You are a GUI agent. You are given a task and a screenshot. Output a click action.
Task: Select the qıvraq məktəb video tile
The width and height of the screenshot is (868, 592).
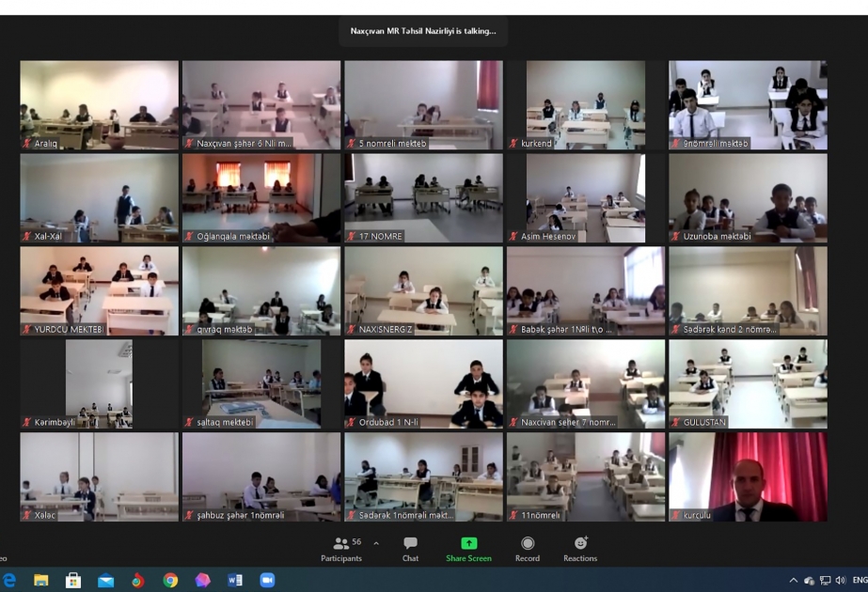tap(261, 291)
